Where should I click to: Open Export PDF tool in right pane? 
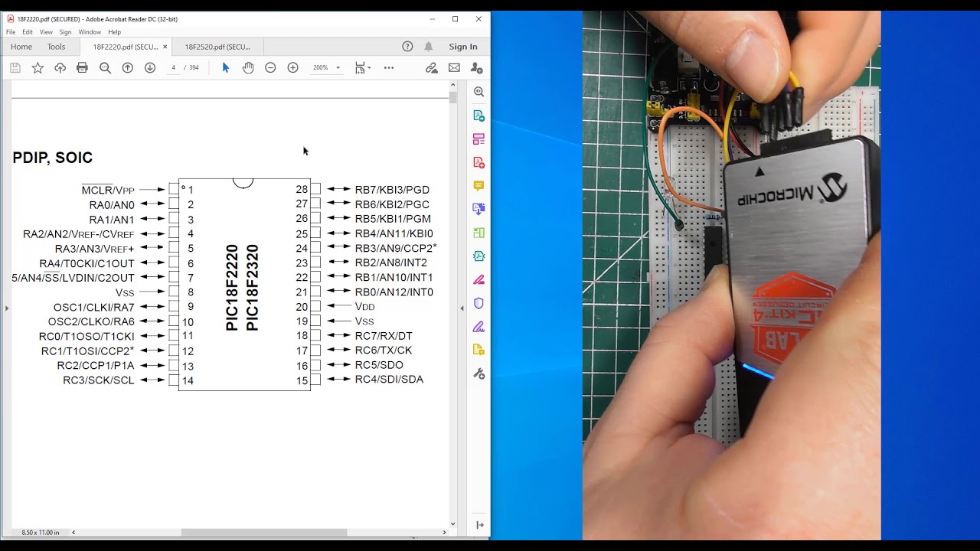click(x=479, y=116)
